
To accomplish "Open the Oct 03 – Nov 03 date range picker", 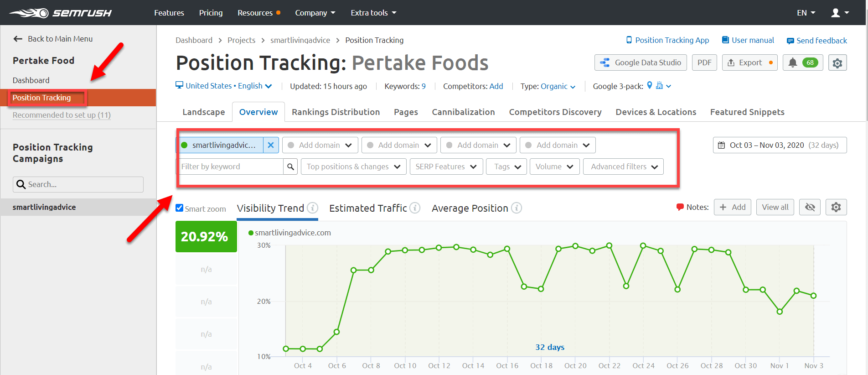I will 780,145.
